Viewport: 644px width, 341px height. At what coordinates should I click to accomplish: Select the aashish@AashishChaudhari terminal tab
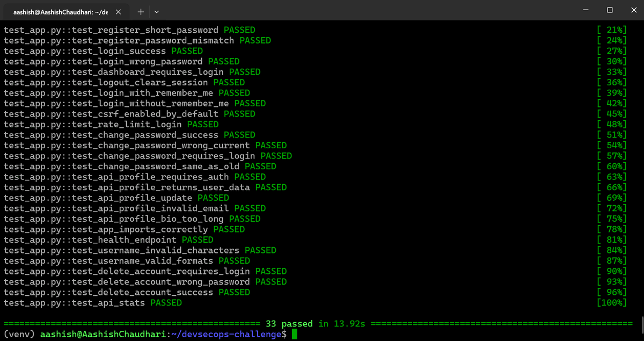65,11
